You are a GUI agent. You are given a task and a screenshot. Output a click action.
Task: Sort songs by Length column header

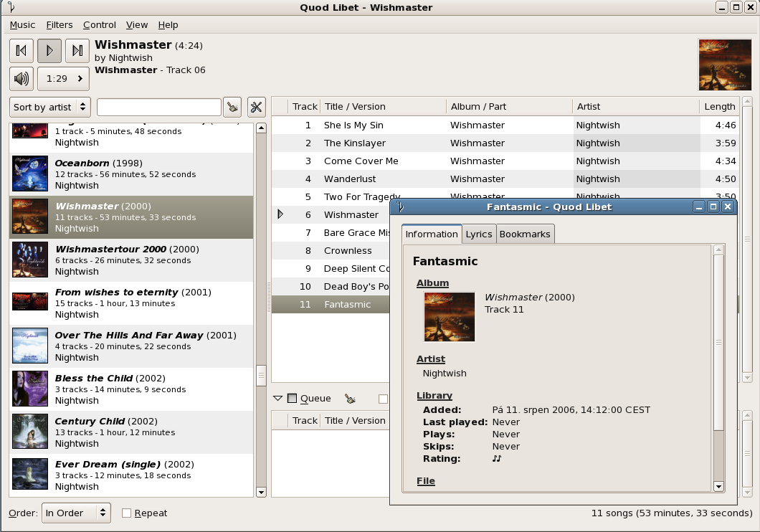(719, 107)
